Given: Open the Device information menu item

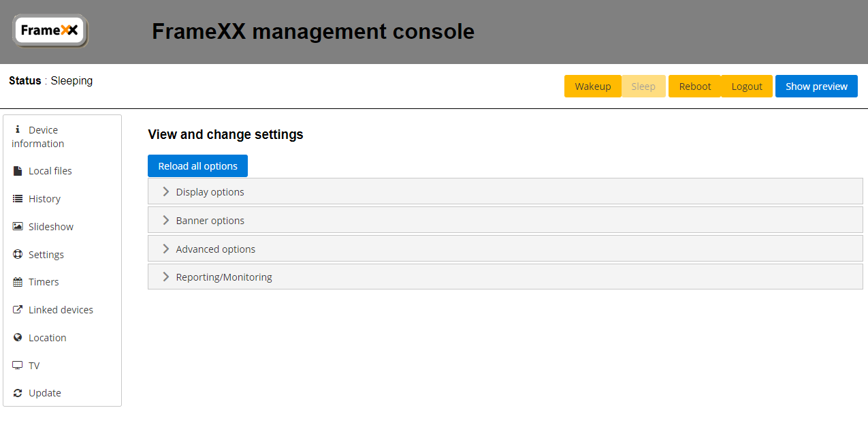Looking at the screenshot, I should 62,136.
